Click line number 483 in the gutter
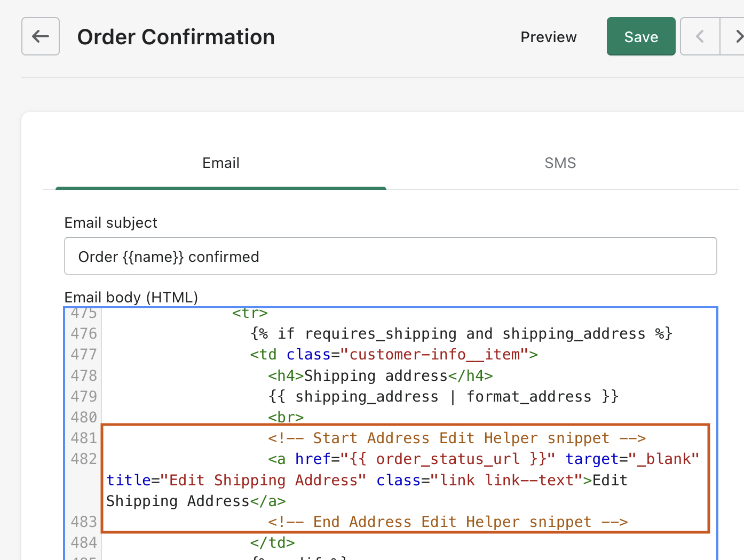The height and width of the screenshot is (560, 744). click(x=84, y=522)
